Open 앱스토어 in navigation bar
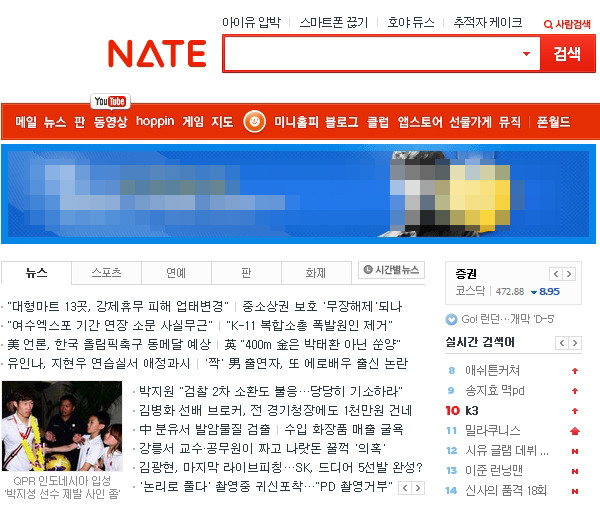600x505 pixels. click(x=420, y=122)
